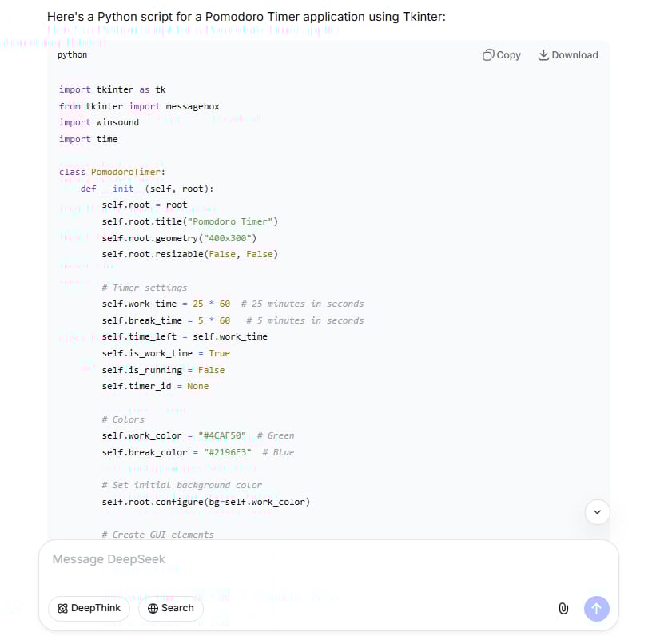Image resolution: width=672 pixels, height=636 pixels.
Task: Enable web Search mode
Action: click(x=170, y=607)
